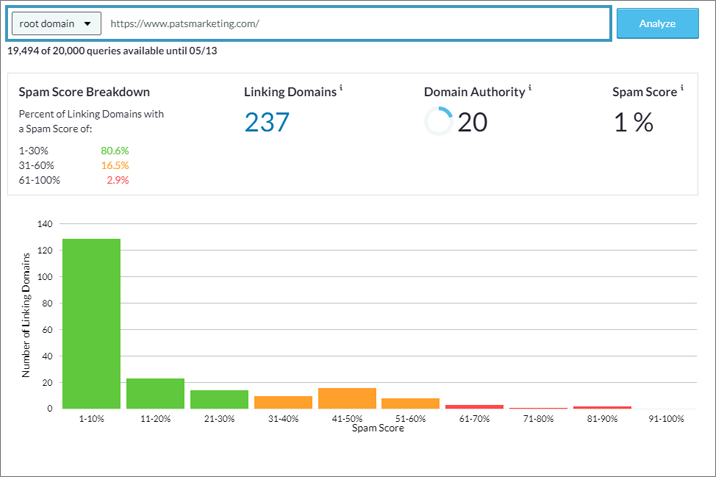Click the 51-60% chart bar

coord(410,403)
